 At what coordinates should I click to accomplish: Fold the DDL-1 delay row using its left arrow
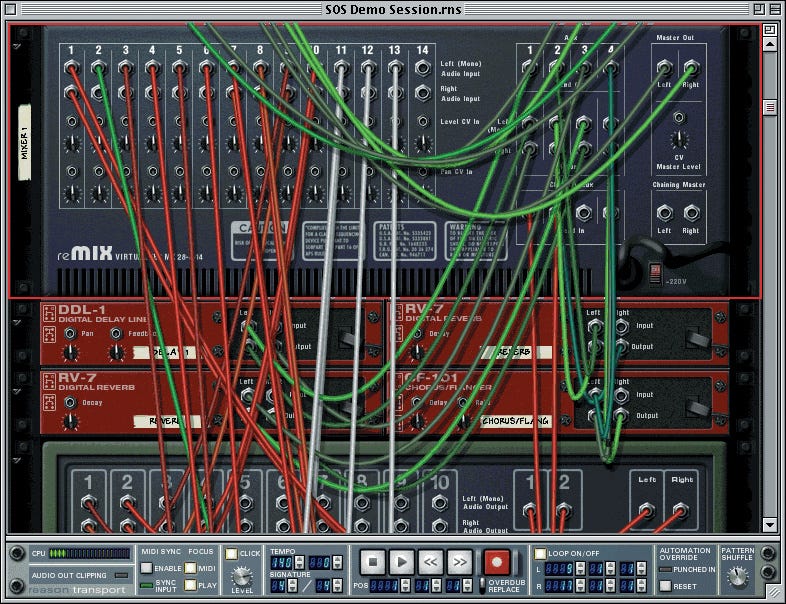point(17,322)
